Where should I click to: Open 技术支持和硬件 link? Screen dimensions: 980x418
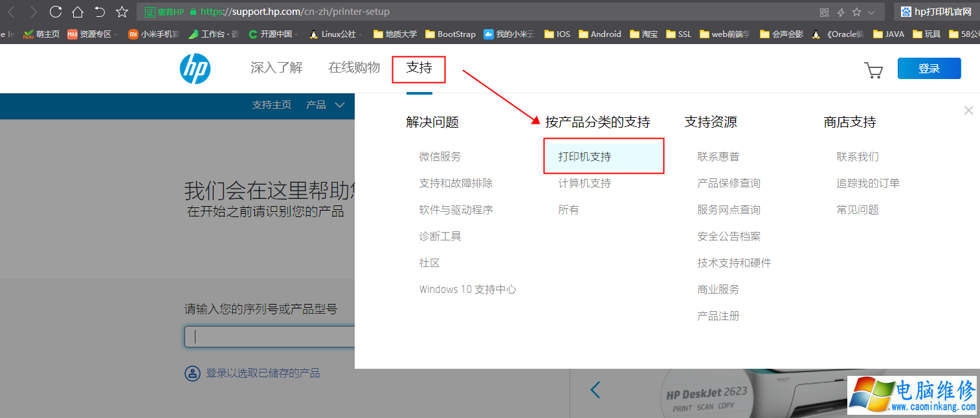734,263
